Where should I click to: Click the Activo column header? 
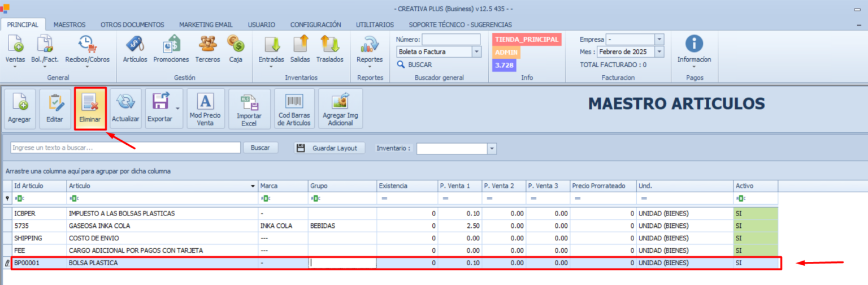coord(755,186)
